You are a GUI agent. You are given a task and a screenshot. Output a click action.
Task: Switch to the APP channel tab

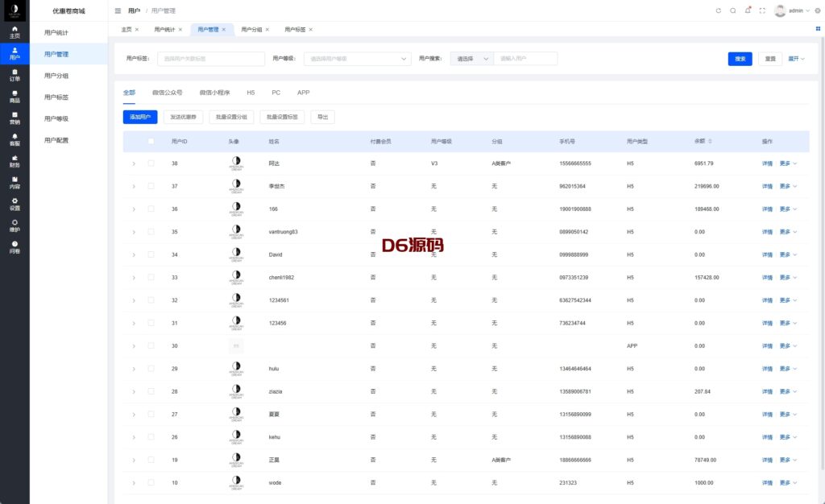303,93
